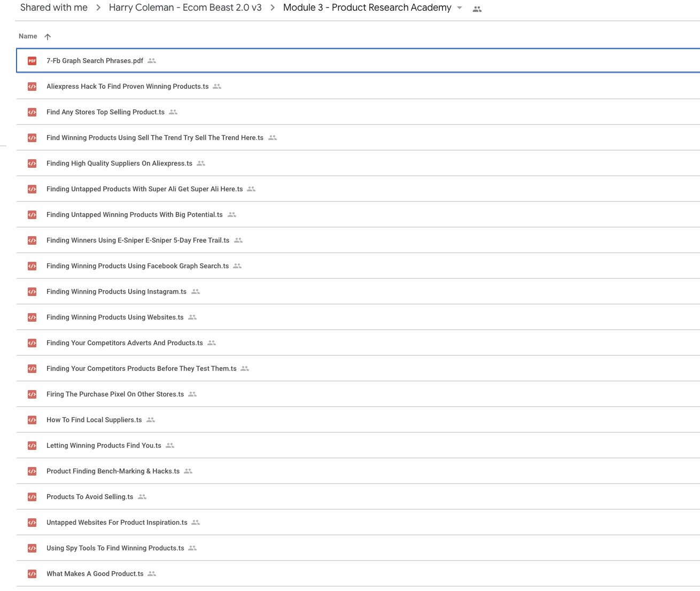This screenshot has width=700, height=591.
Task: Click the shared icon beside Finding Winning Products Using Instagram.ts
Action: (196, 292)
